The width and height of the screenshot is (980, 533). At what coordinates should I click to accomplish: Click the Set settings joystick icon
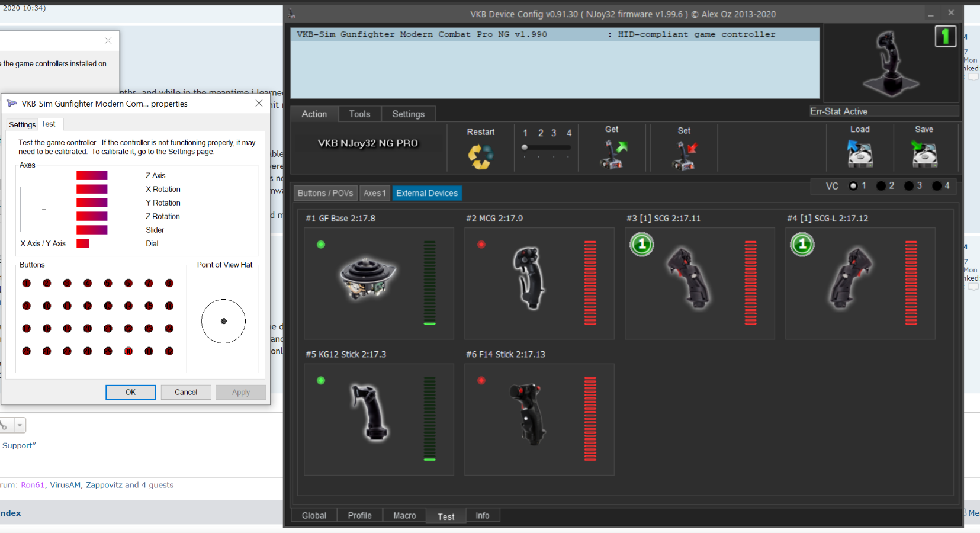(x=684, y=155)
